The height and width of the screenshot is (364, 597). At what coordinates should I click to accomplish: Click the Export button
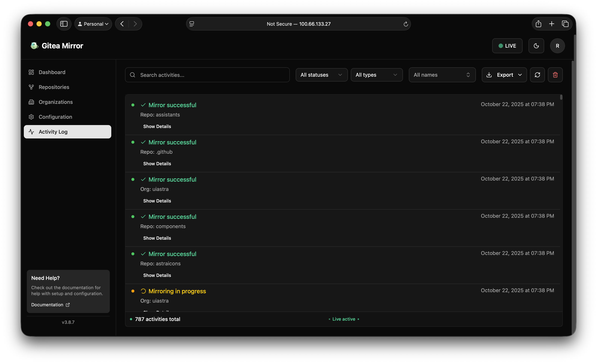pyautogui.click(x=504, y=75)
